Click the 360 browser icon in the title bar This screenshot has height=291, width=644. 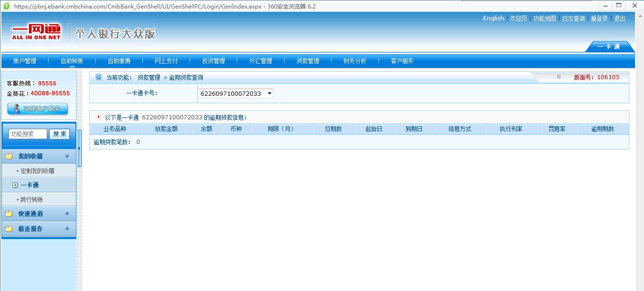point(7,6)
